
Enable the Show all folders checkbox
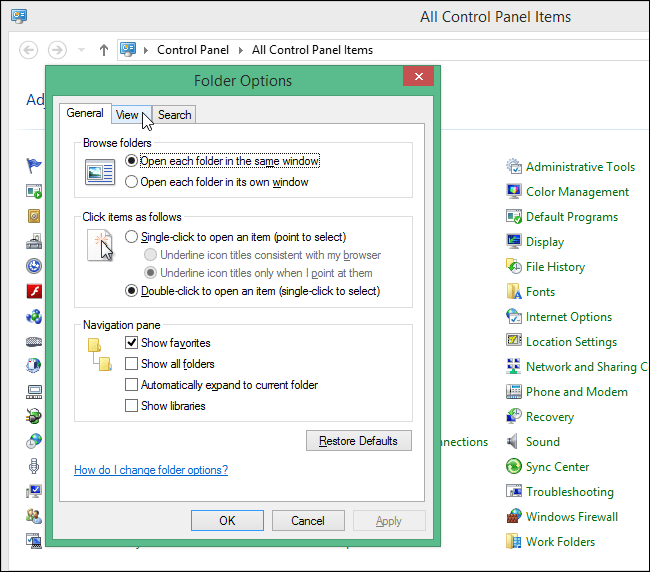[x=131, y=364]
